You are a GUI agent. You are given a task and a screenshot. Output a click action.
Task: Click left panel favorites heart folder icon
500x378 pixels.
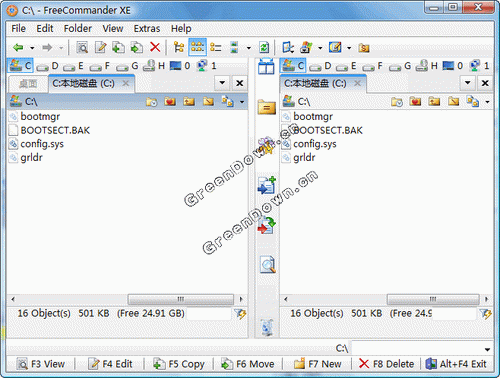point(170,101)
